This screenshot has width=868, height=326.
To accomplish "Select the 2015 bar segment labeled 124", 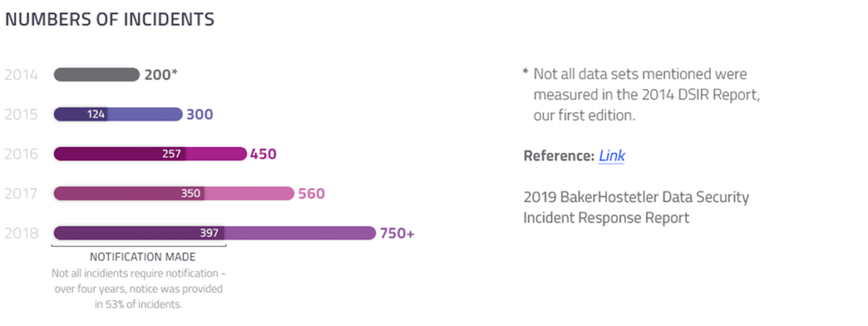I will [x=81, y=115].
